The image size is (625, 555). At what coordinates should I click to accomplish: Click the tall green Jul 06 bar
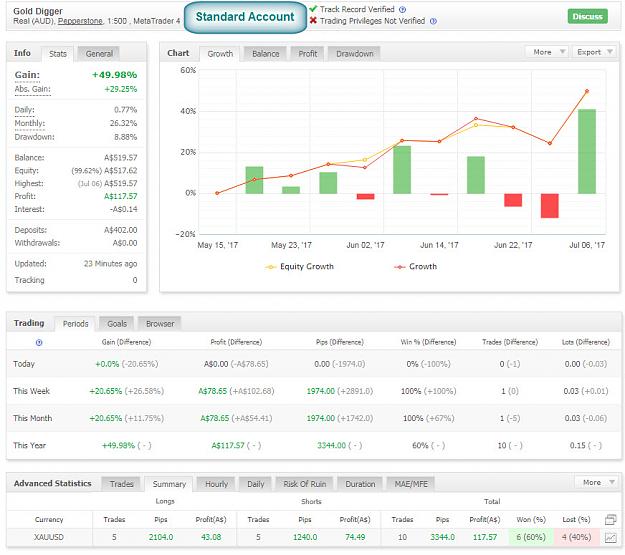587,152
